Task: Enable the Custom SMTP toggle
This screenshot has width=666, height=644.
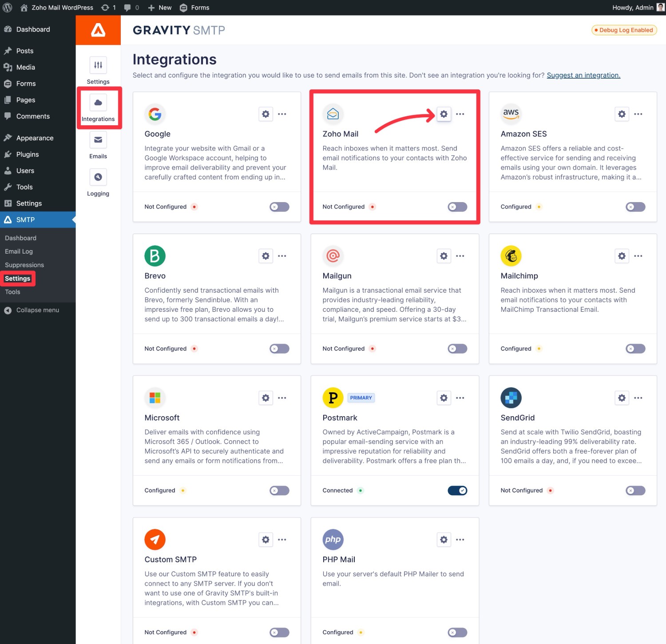Action: click(x=279, y=632)
